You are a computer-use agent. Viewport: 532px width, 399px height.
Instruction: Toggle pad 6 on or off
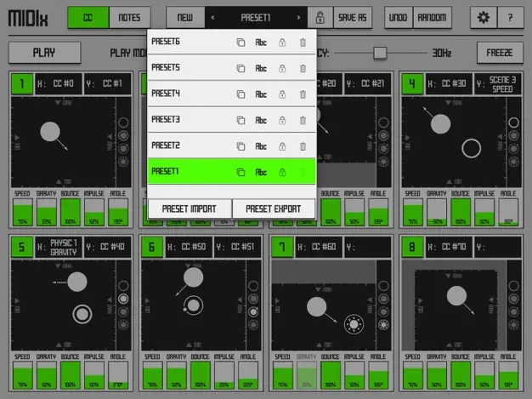coord(152,247)
